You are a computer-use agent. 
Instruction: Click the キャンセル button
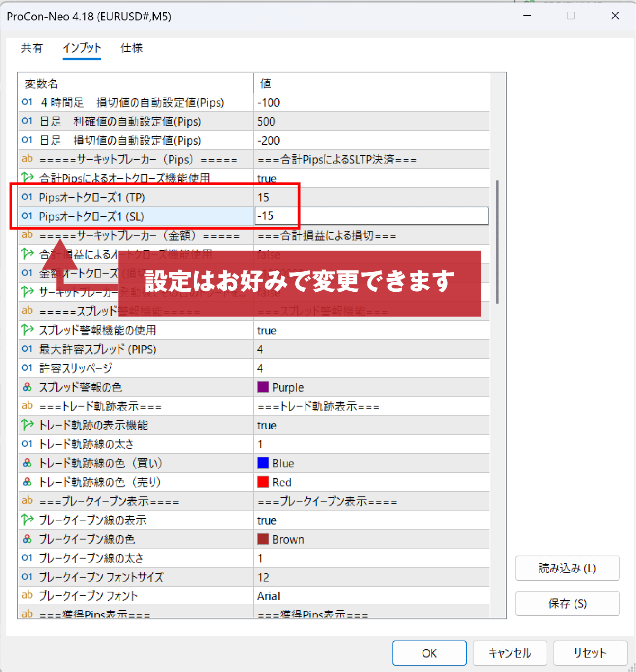click(510, 653)
